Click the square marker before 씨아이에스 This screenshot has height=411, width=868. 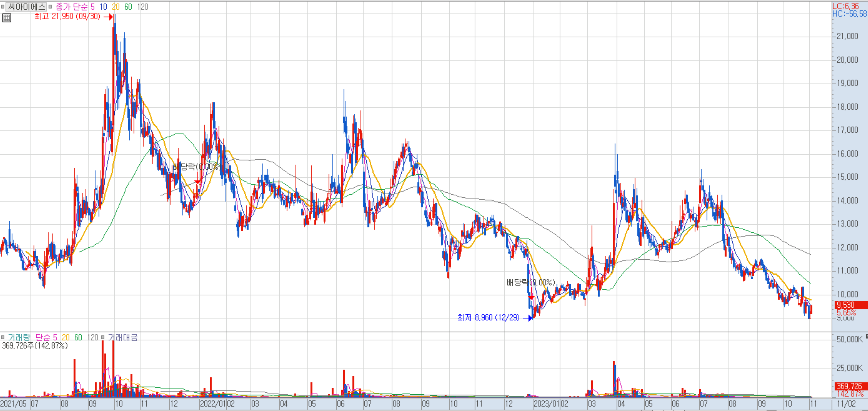click(3, 7)
